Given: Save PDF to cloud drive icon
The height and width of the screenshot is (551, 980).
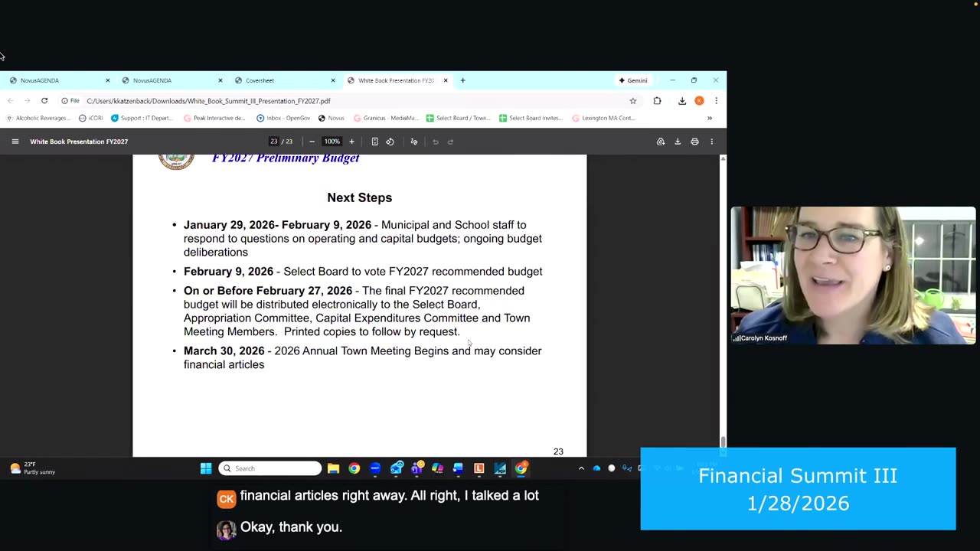Looking at the screenshot, I should pyautogui.click(x=661, y=142).
